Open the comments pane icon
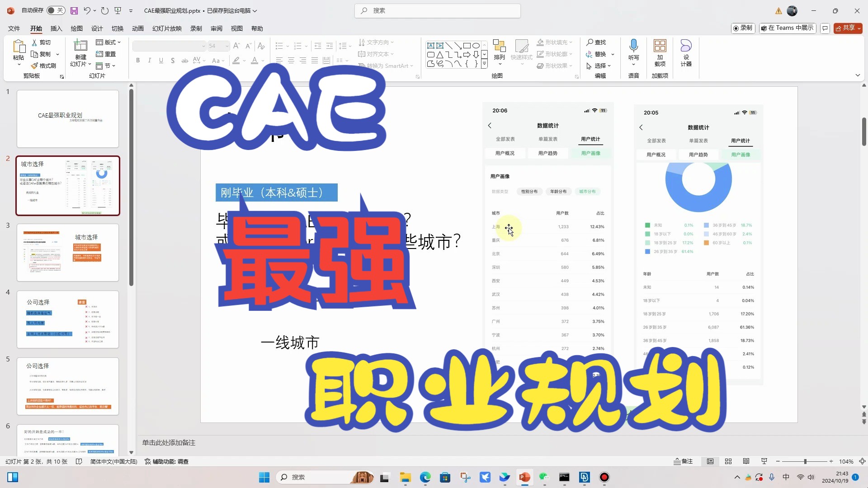The width and height of the screenshot is (868, 488). (x=825, y=28)
